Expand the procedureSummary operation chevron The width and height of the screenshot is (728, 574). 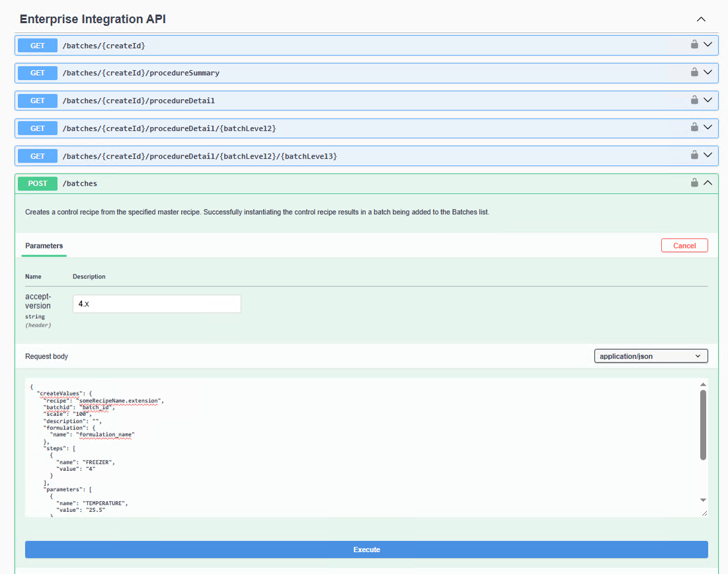(x=708, y=72)
